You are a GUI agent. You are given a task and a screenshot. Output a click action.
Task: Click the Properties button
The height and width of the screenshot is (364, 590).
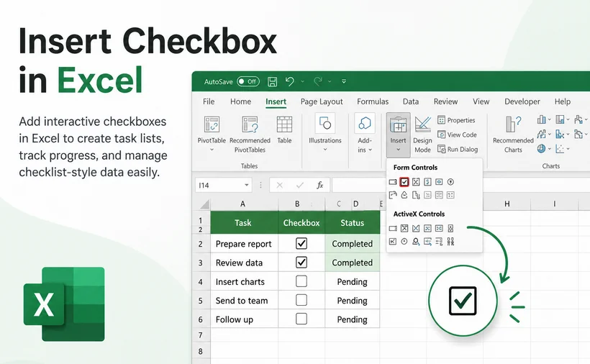pos(456,120)
